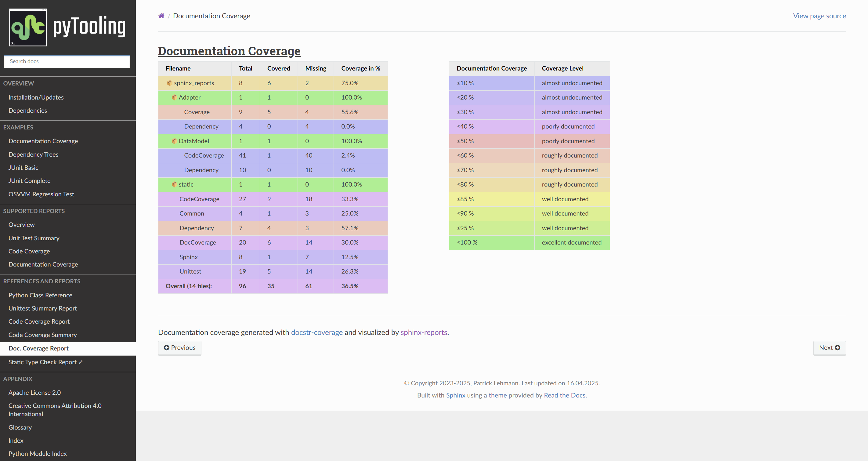Click the package icon beside Adapter

pos(174,97)
